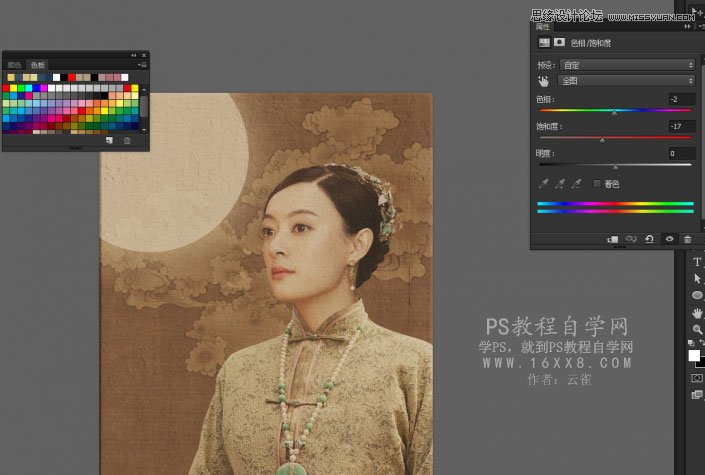Pick the red swatch in recent colors row
The image size is (705, 475).
tap(71, 77)
